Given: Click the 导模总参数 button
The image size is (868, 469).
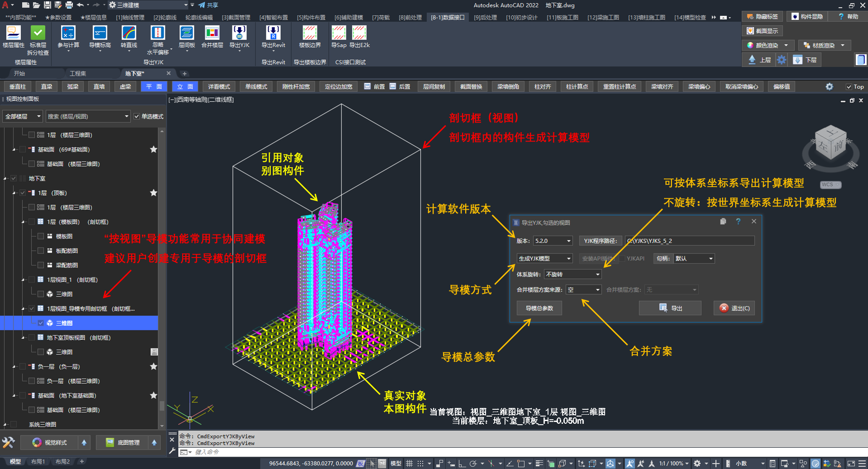Looking at the screenshot, I should pyautogui.click(x=539, y=308).
